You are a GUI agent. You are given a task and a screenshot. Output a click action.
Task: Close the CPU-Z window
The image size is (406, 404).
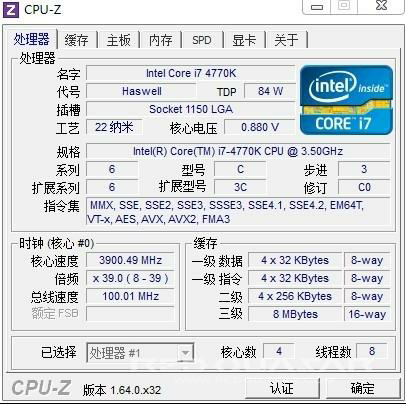pyautogui.click(x=381, y=6)
